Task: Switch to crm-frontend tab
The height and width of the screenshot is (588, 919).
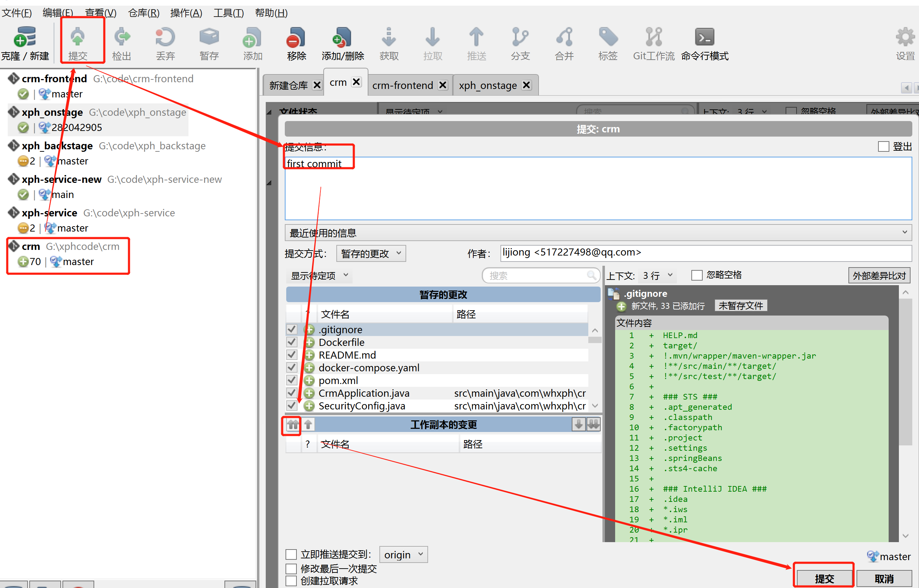Action: pyautogui.click(x=402, y=85)
